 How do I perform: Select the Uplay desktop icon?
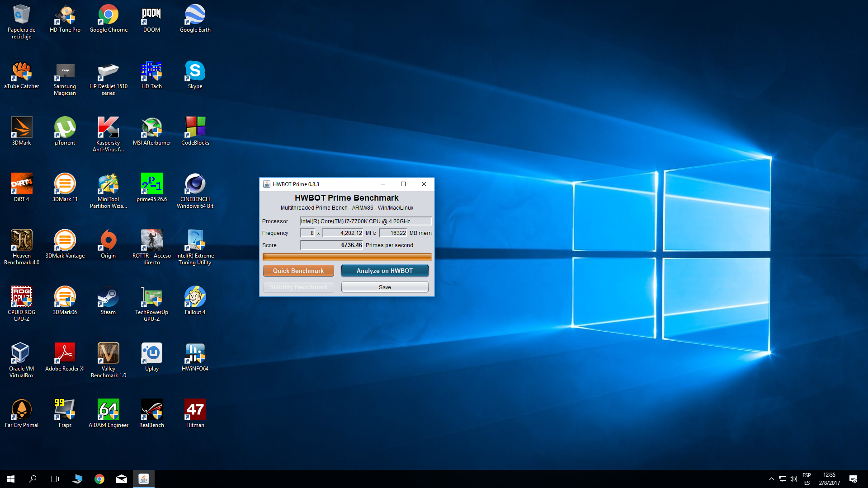pyautogui.click(x=151, y=357)
